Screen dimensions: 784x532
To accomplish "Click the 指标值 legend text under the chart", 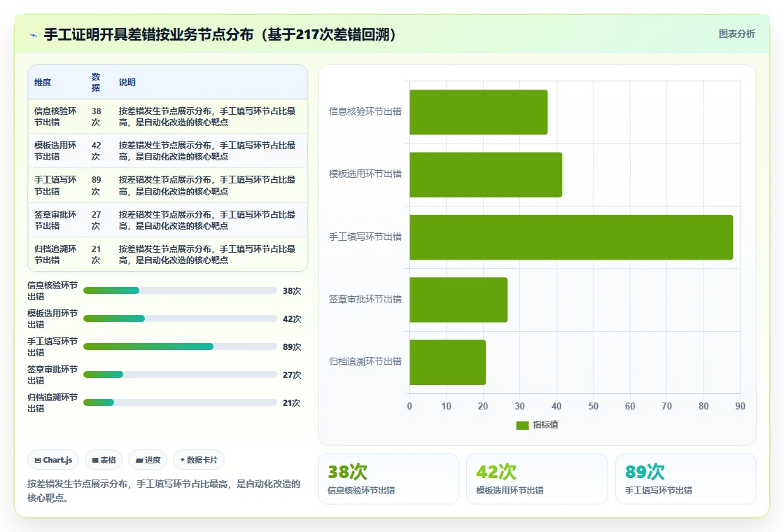I will tap(545, 425).
